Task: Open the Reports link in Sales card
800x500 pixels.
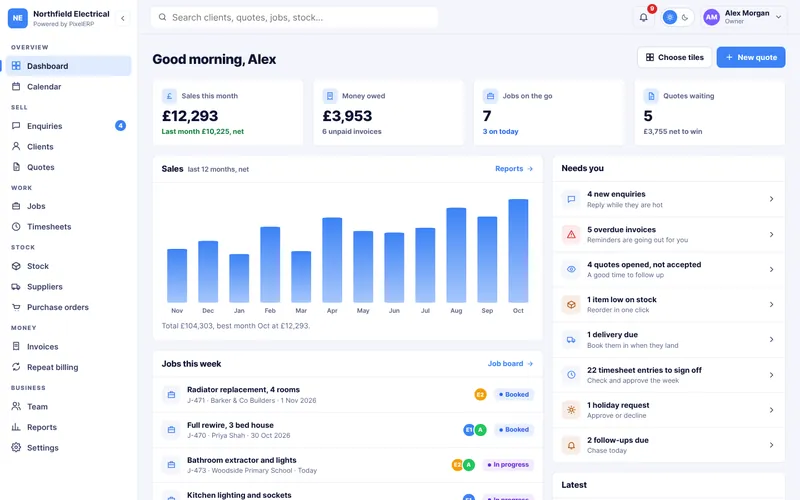Action: [514, 169]
